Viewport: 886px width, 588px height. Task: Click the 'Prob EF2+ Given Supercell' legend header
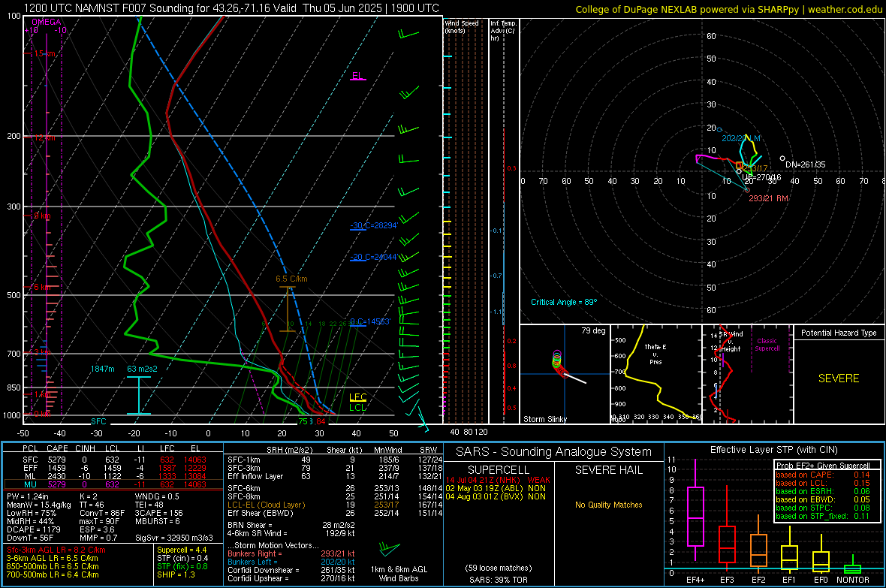click(823, 466)
